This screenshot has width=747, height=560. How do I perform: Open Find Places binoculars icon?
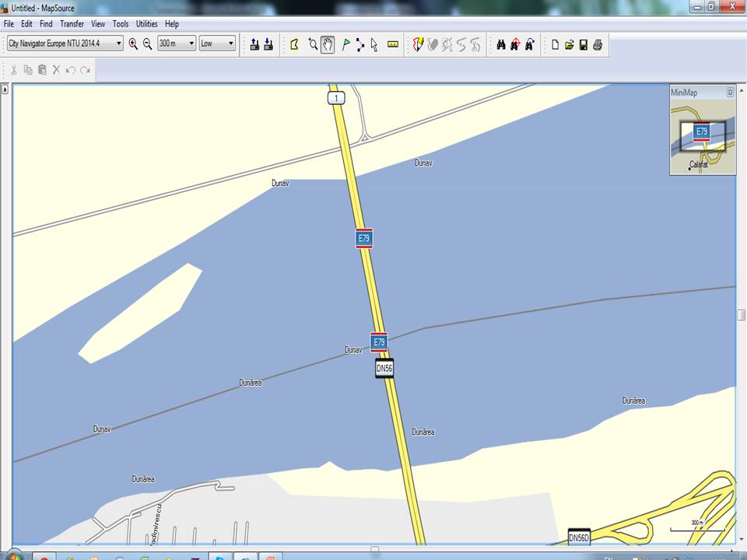(x=501, y=44)
